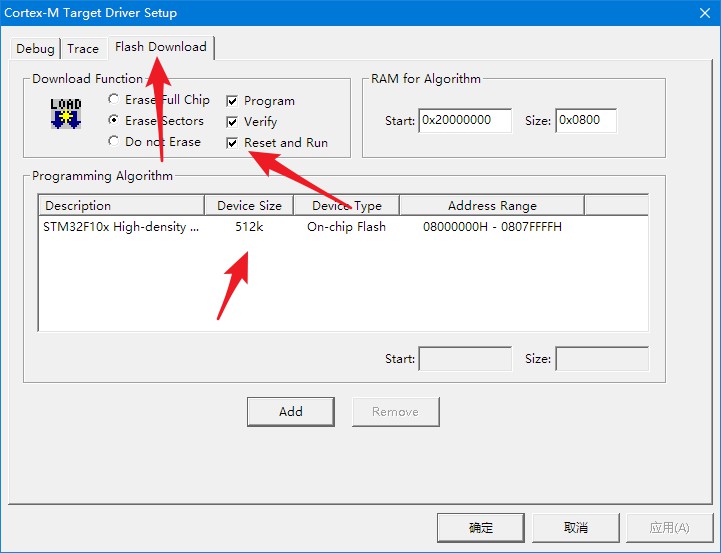Click the 08000000H - 0807FFFFH address cell
Viewport: 721px width, 553px height.
coord(492,227)
